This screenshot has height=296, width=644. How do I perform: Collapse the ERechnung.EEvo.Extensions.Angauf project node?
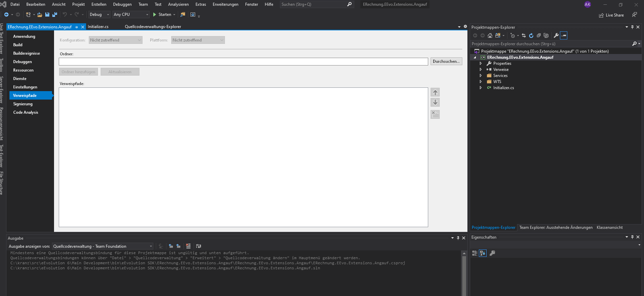click(x=475, y=57)
